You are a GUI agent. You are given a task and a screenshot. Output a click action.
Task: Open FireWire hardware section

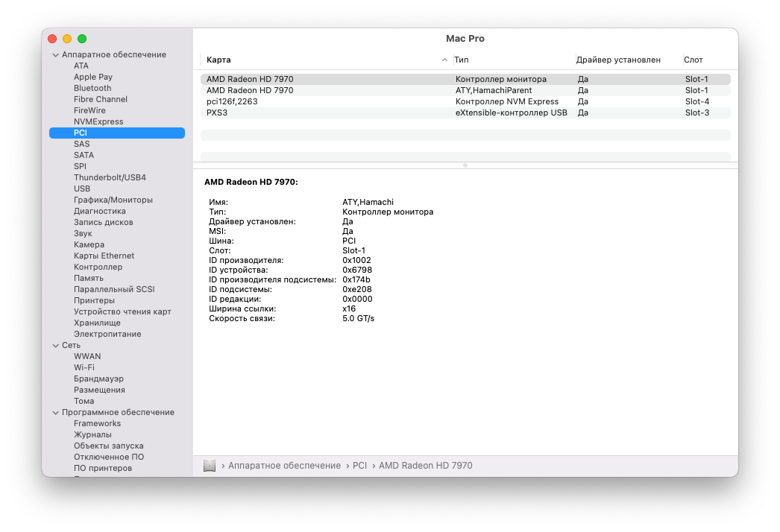click(x=89, y=110)
